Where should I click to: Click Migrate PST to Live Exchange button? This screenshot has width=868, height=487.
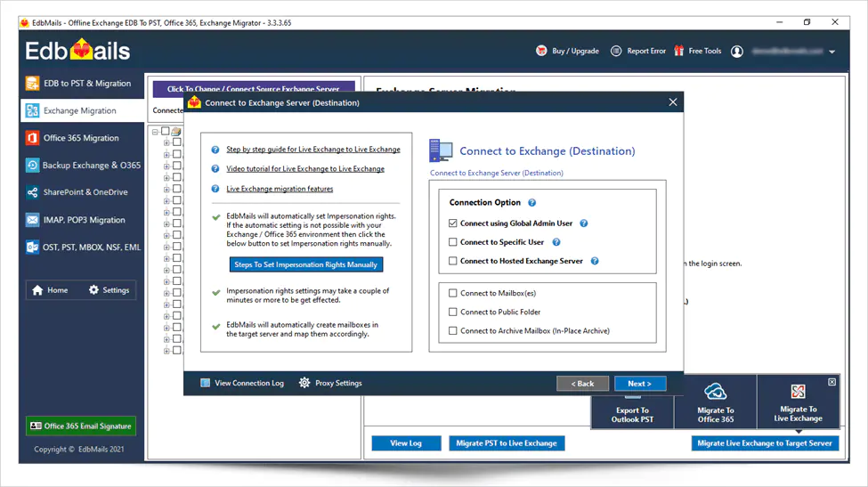point(507,443)
